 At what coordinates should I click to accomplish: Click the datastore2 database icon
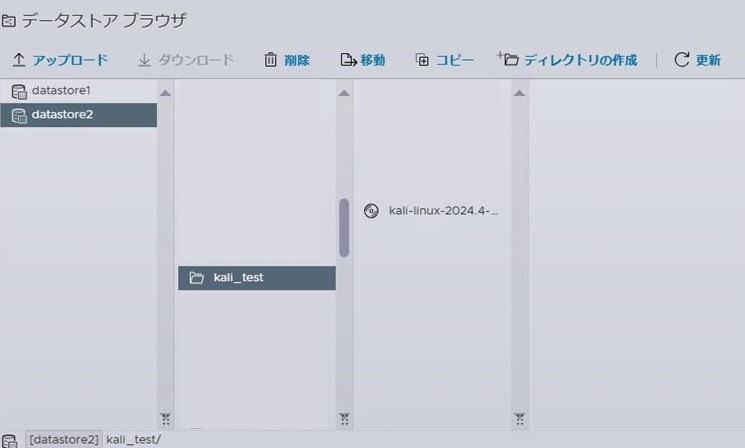[x=19, y=116]
